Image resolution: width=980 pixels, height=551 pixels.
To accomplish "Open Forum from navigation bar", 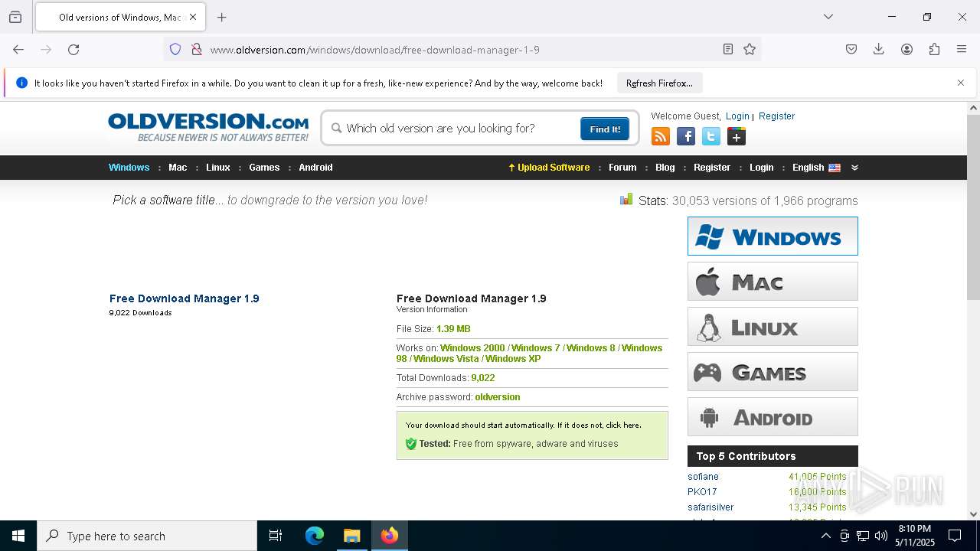I will pos(622,168).
